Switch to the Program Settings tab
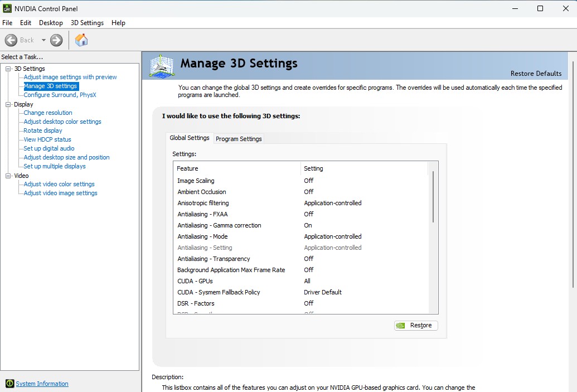577x392 pixels. [x=239, y=139]
